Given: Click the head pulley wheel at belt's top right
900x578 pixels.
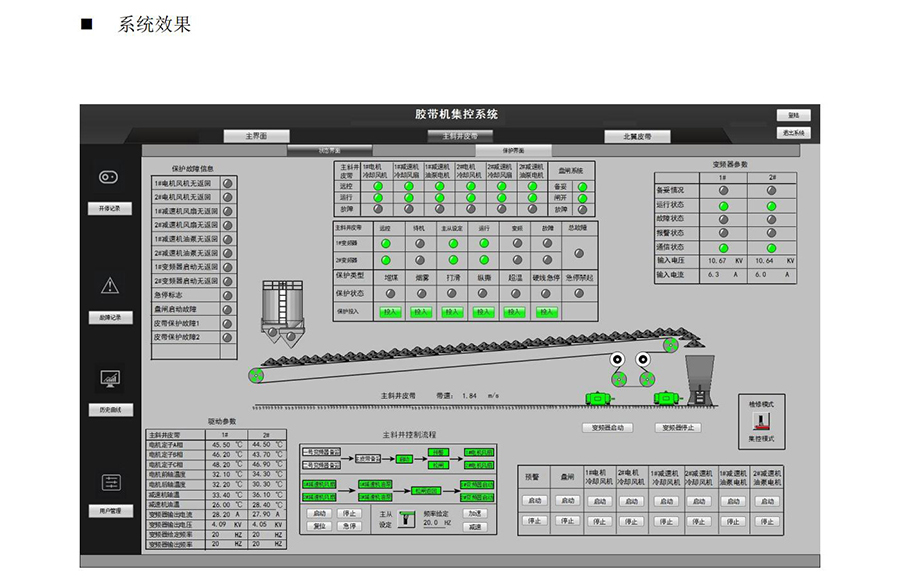Looking at the screenshot, I should point(670,345).
